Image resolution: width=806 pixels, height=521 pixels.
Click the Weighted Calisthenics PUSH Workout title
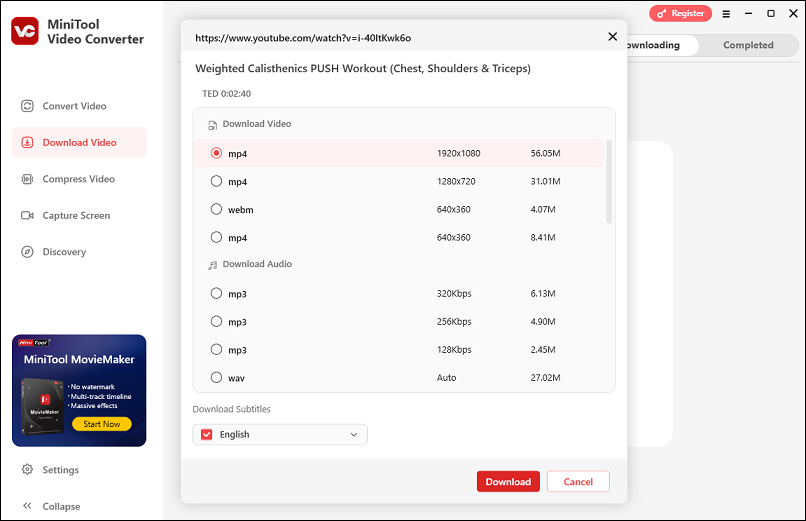[x=363, y=68]
